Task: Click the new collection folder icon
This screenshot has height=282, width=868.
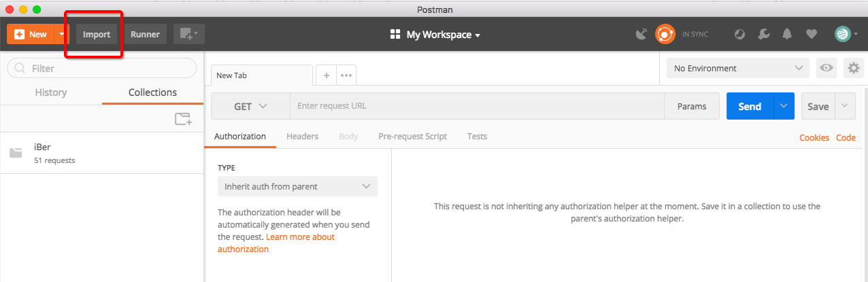Action: pos(183,119)
